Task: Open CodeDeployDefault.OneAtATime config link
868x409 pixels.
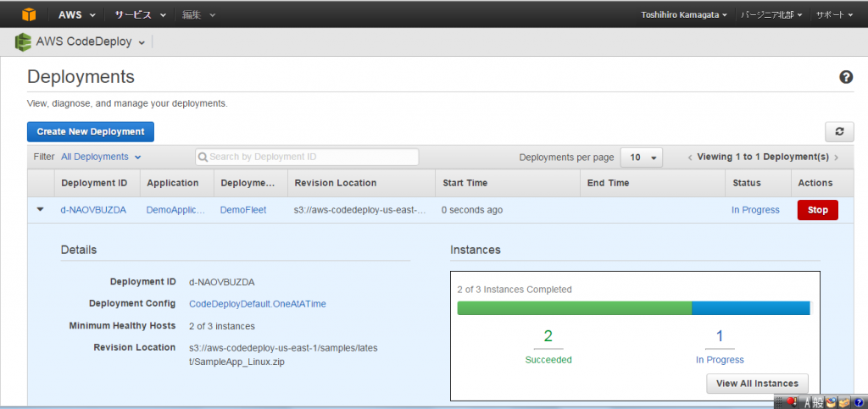Action: click(258, 303)
